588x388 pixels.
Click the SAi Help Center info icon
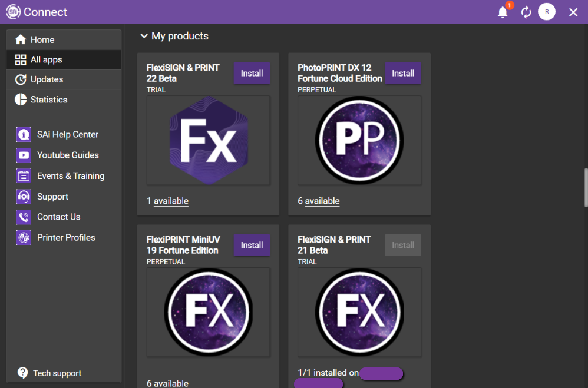24,134
